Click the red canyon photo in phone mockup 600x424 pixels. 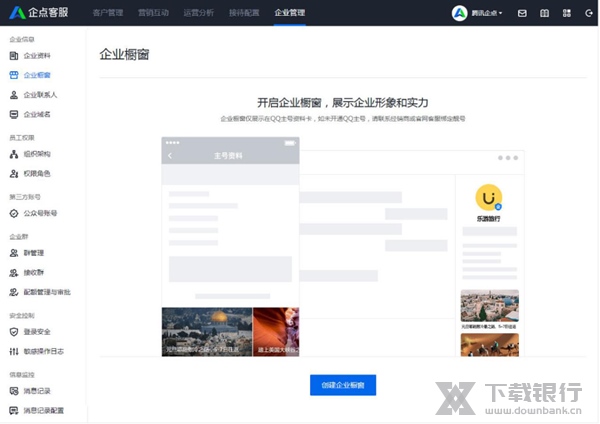[276, 332]
